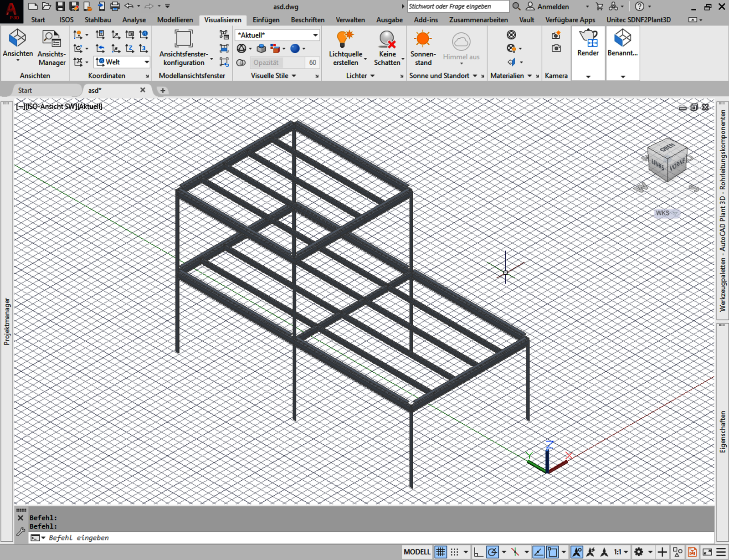Click the UCS world globe icon in Koordinaten
This screenshot has width=729, height=560.
click(x=143, y=35)
